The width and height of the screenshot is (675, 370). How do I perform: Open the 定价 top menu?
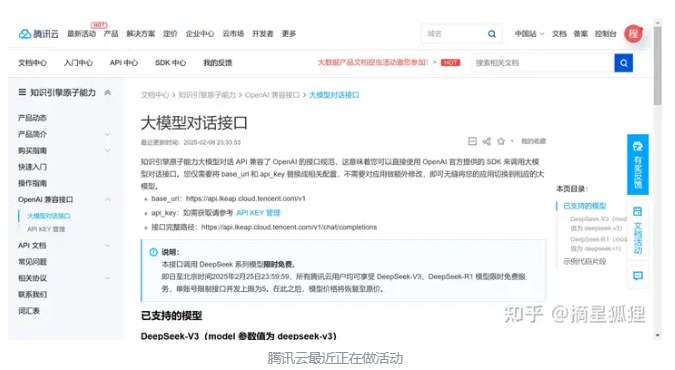[170, 34]
